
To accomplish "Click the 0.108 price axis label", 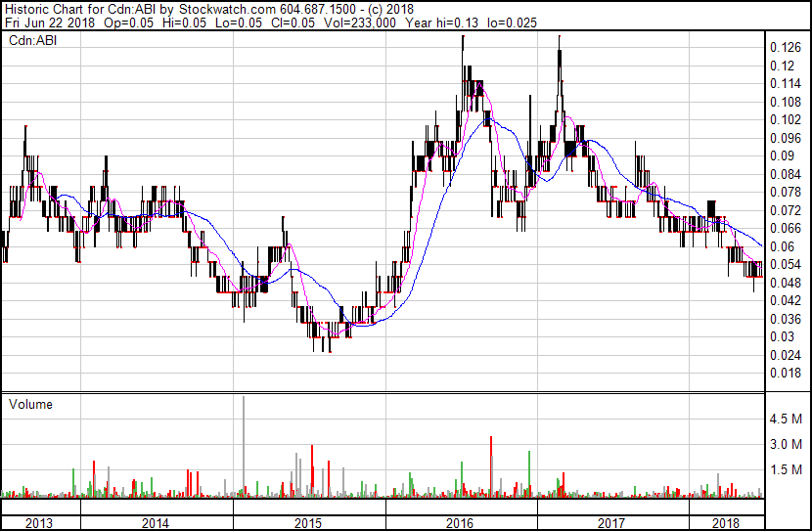I will pos(785,102).
